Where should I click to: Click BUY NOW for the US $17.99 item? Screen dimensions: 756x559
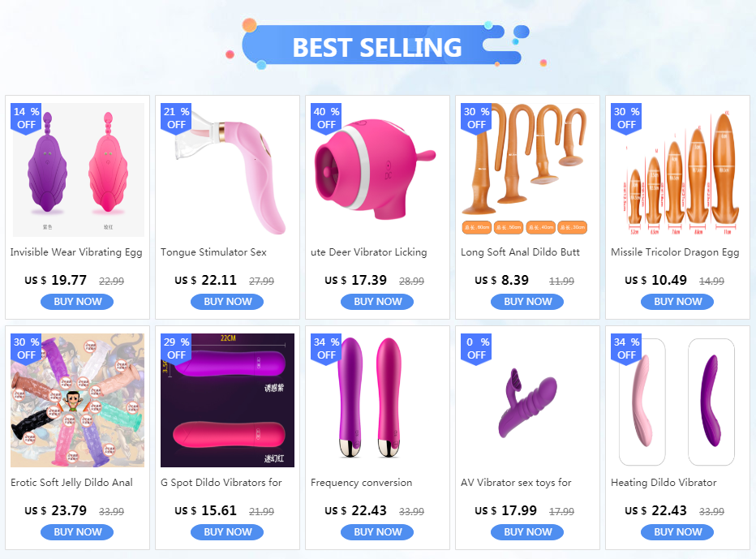(527, 532)
